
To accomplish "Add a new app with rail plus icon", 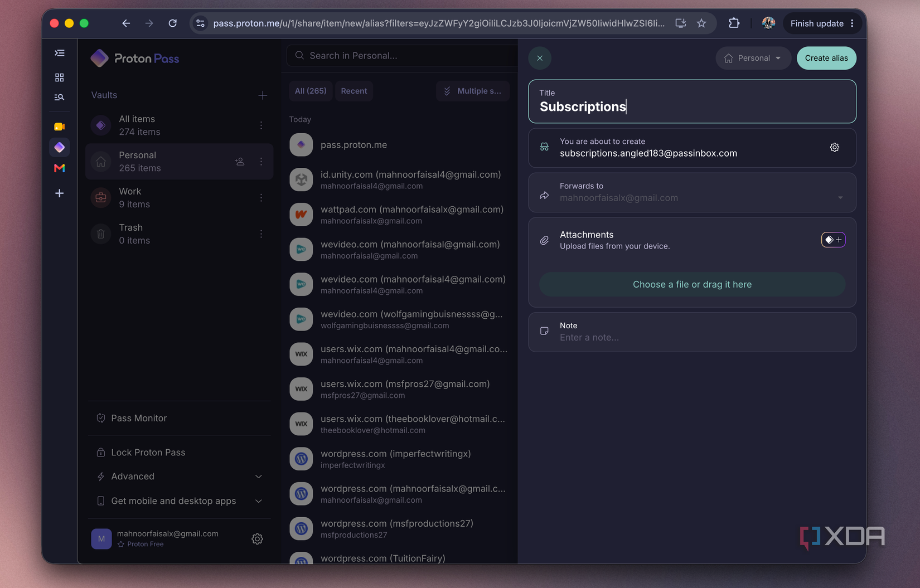I will 60,193.
